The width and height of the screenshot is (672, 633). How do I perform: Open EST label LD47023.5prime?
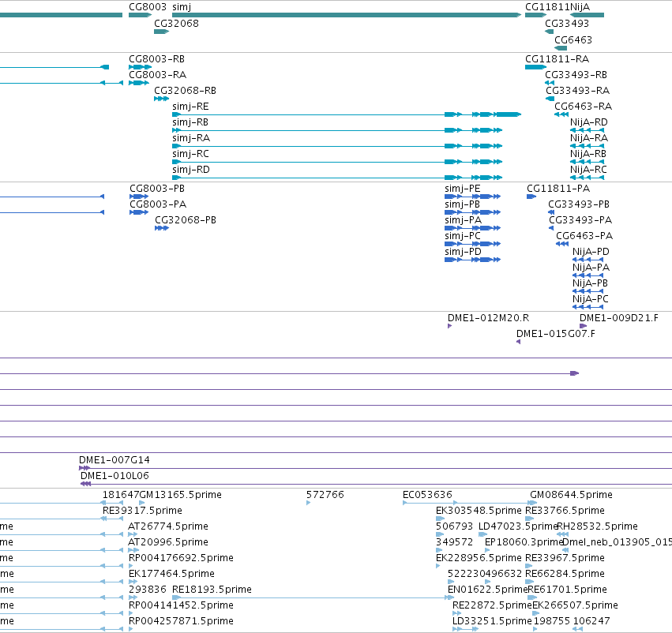click(518, 526)
